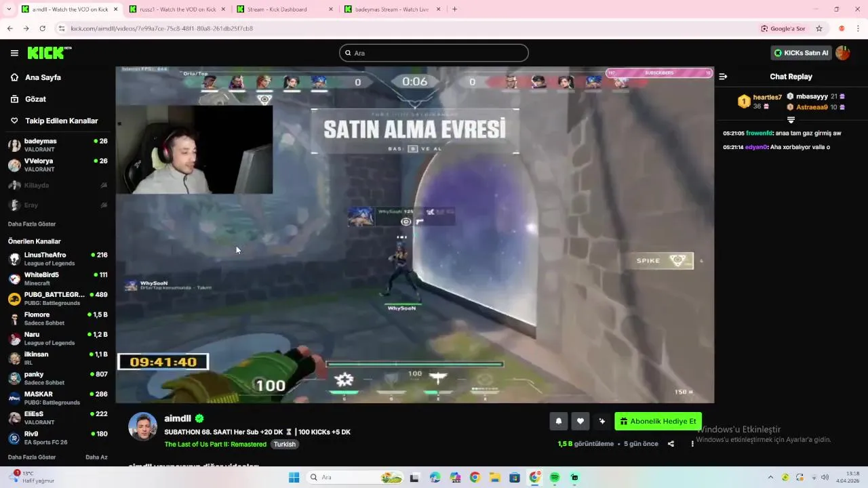Click the Turkish language tag

285,445
